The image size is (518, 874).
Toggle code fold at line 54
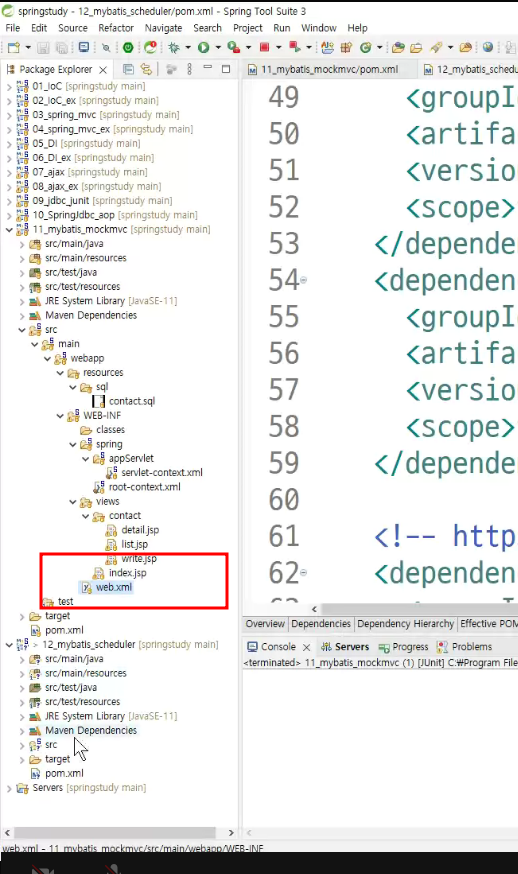click(x=303, y=280)
